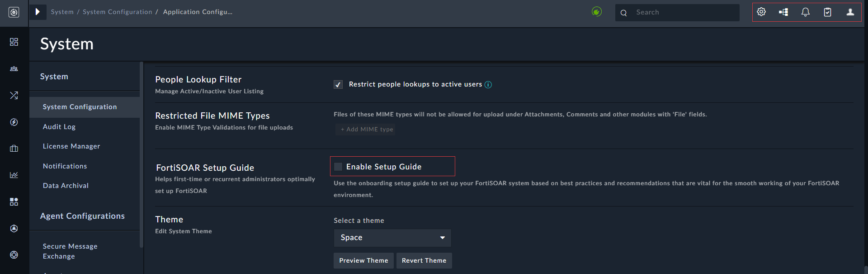
Task: Click the 'Restricted File MIME Types' heading
Action: coord(212,116)
